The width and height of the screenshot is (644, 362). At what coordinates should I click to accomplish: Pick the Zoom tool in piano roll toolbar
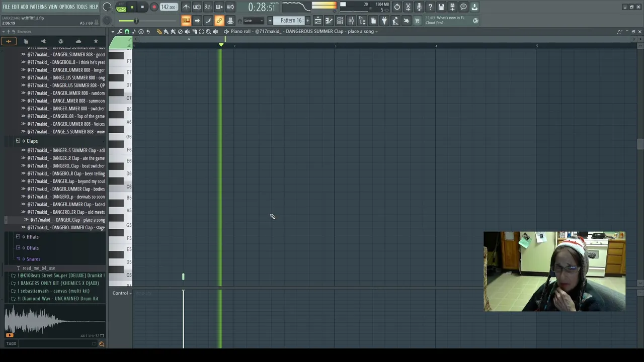pyautogui.click(x=208, y=31)
